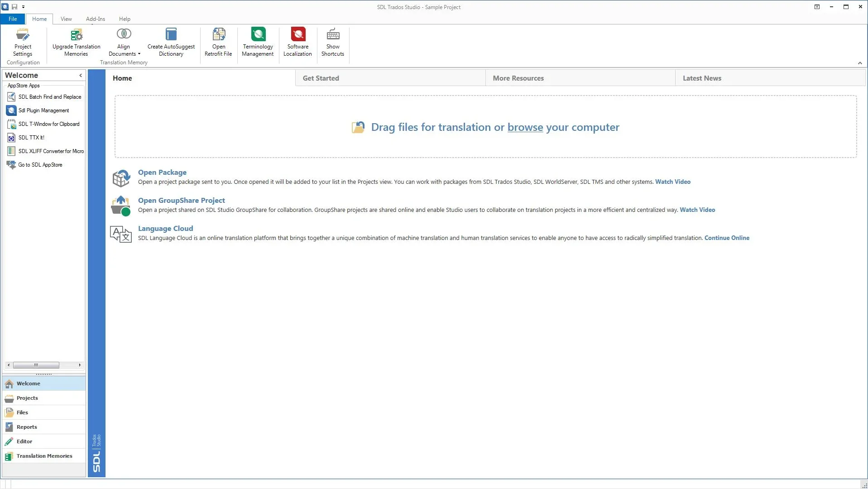Click the browse link to select files
868x489 pixels.
525,127
